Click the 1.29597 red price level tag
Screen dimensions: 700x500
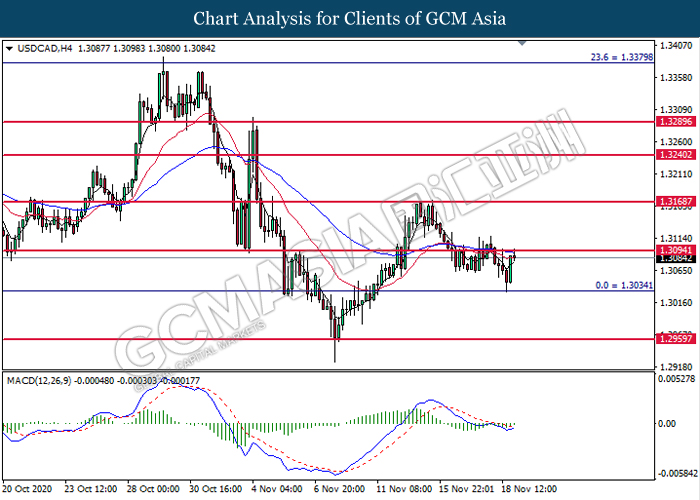click(x=676, y=339)
